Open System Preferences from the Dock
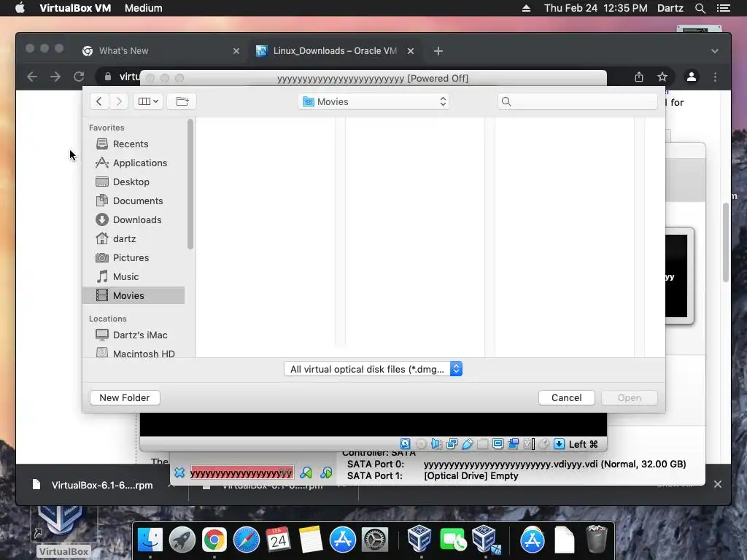This screenshot has height=560, width=747. click(374, 540)
